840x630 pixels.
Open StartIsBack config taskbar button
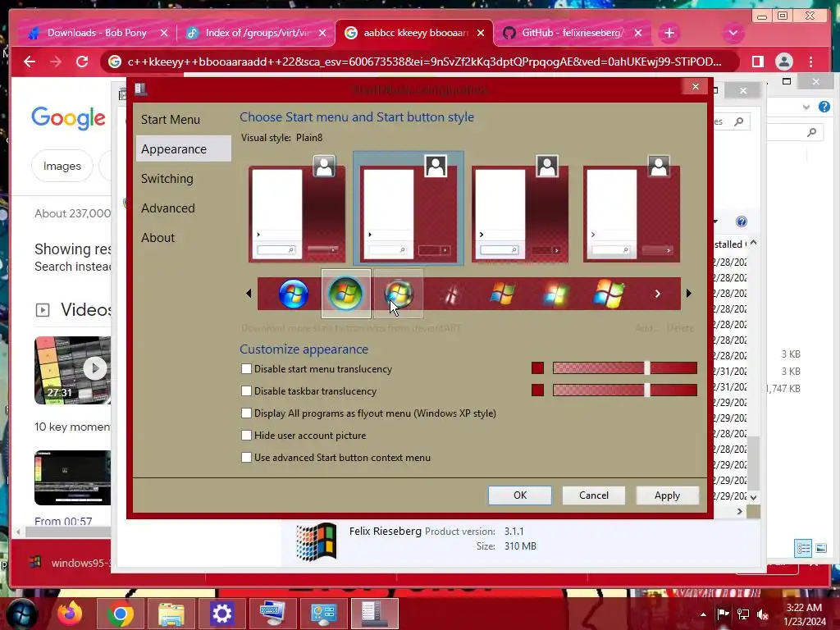[x=374, y=614]
